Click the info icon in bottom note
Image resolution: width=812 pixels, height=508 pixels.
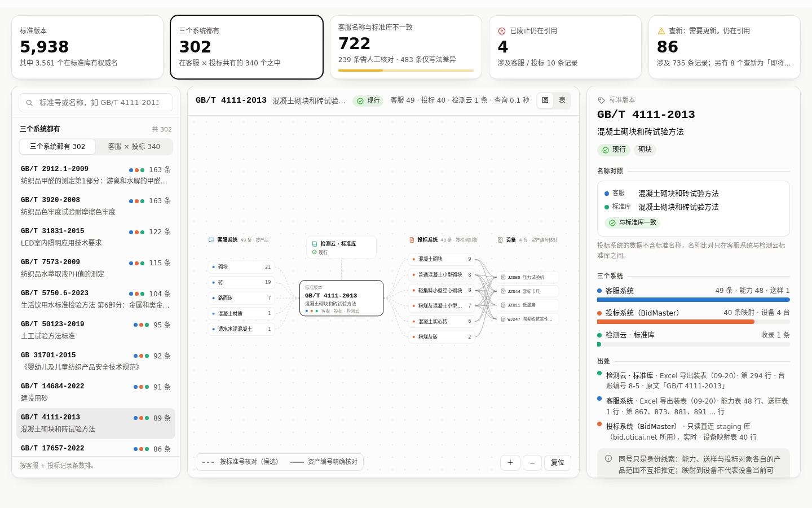pos(608,458)
